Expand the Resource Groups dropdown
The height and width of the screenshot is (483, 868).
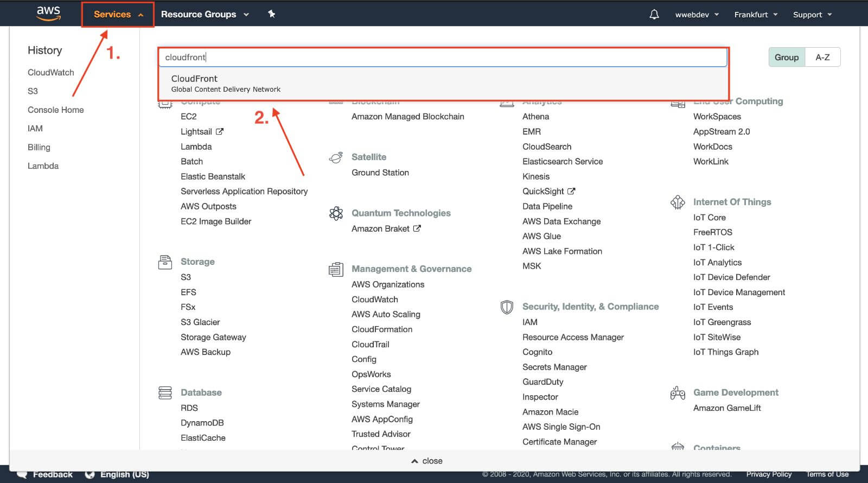(205, 15)
